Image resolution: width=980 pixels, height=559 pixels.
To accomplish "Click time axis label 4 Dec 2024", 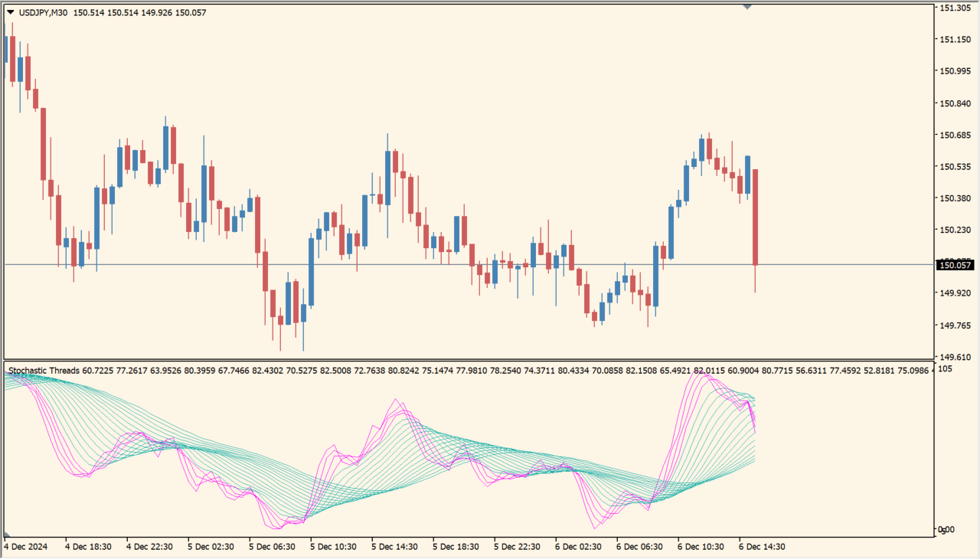I will point(27,547).
